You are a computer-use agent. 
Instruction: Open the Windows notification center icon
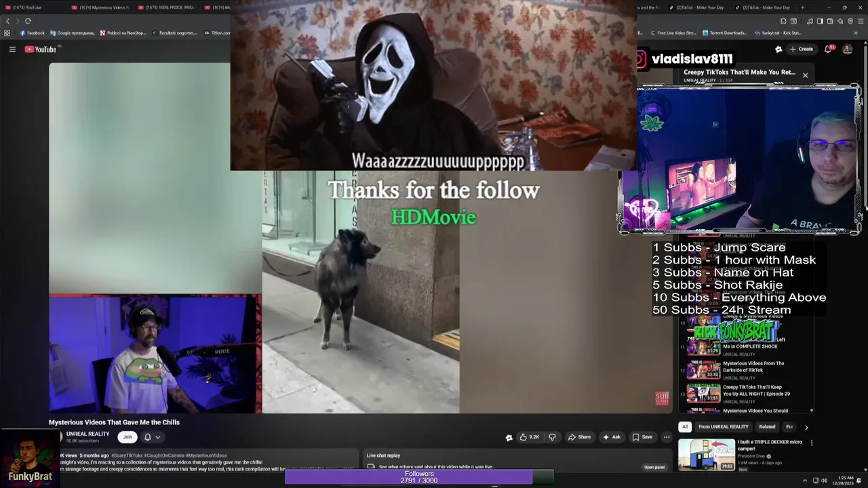pos(859,480)
